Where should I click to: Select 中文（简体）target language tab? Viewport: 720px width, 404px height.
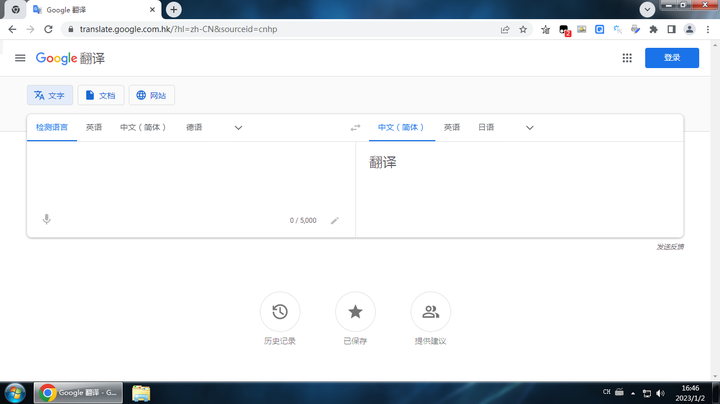pyautogui.click(x=402, y=127)
